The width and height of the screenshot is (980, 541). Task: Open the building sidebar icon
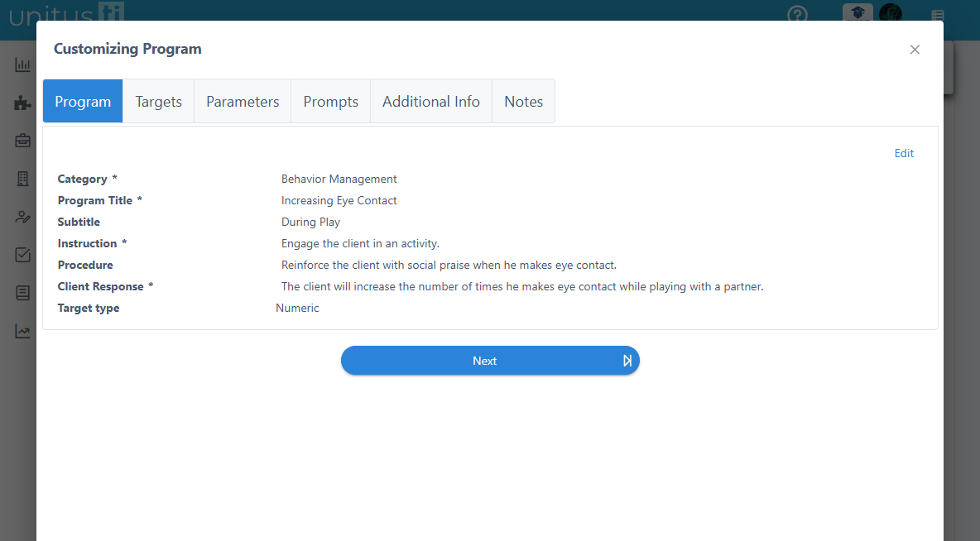22,179
